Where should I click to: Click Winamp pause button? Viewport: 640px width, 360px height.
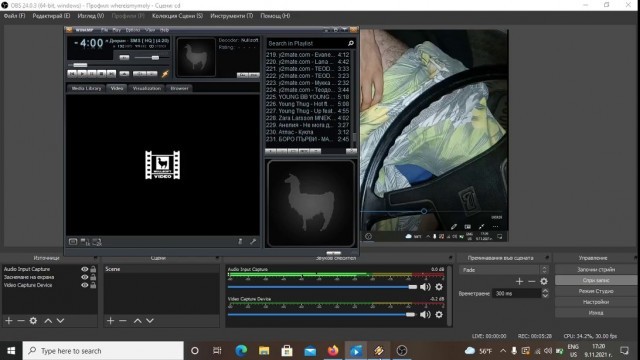pyautogui.click(x=92, y=74)
